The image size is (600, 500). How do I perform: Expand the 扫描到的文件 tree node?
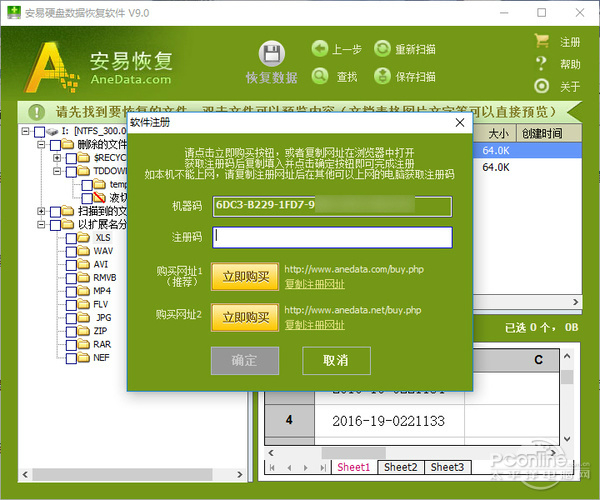pos(41,211)
